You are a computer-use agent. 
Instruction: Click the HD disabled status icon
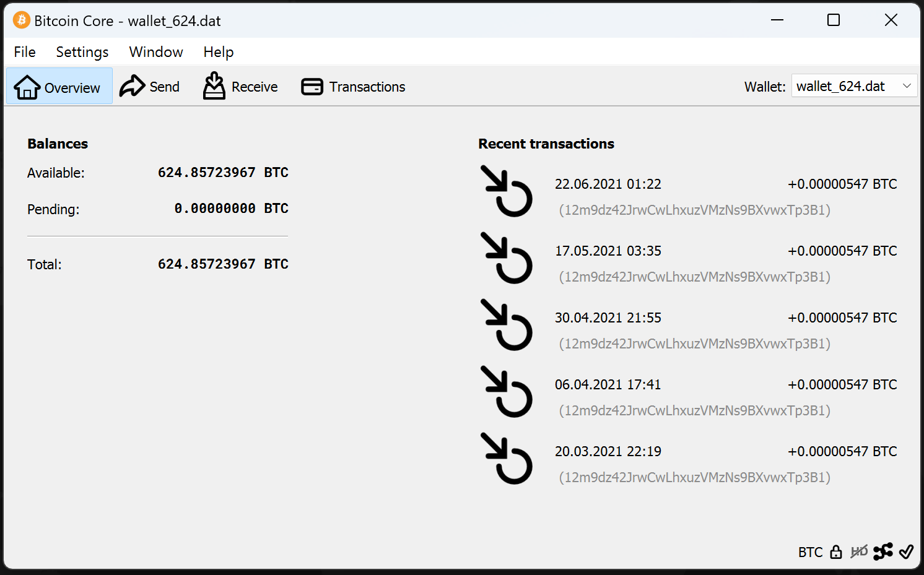point(859,551)
